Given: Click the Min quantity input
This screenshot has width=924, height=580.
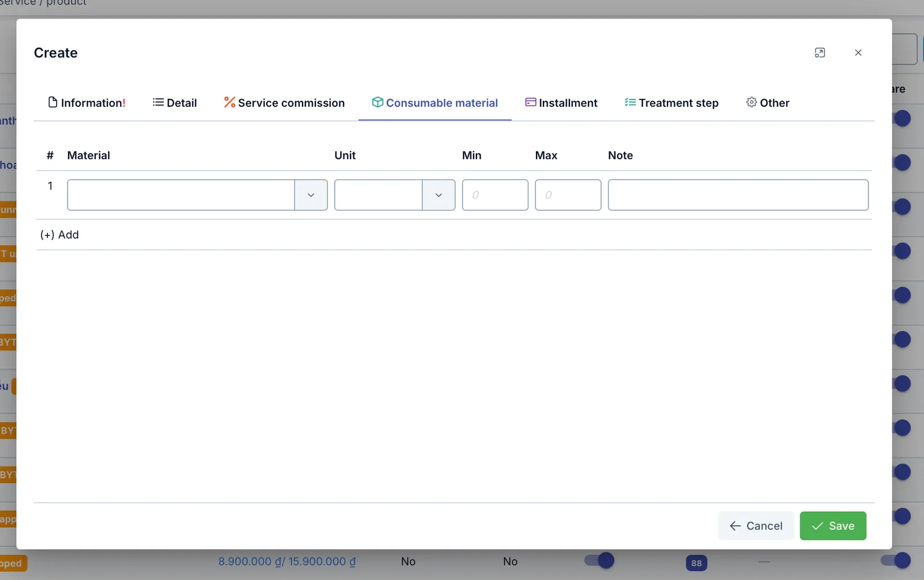Looking at the screenshot, I should 495,195.
